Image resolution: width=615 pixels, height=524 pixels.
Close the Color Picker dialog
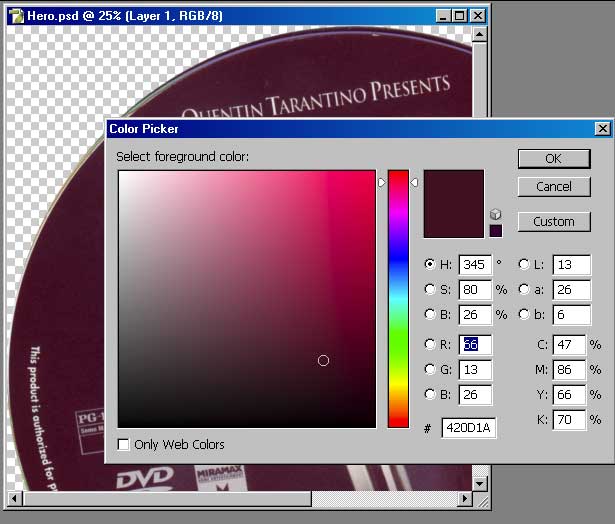click(602, 129)
